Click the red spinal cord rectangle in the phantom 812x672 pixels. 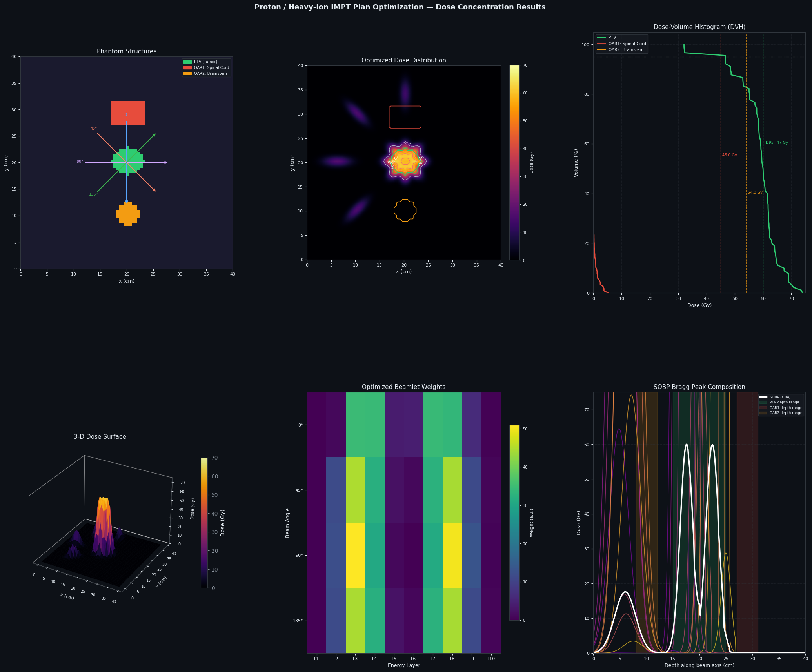click(x=128, y=113)
